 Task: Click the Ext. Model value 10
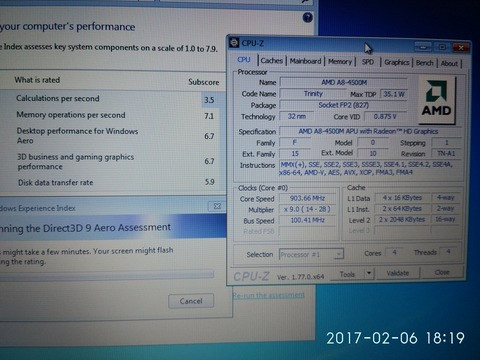[373, 153]
